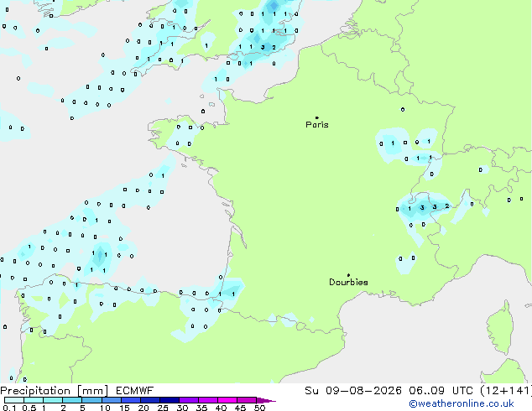Pick the legend swatch between 20 and 25
This screenshot has height=411, width=532.
pos(149,400)
